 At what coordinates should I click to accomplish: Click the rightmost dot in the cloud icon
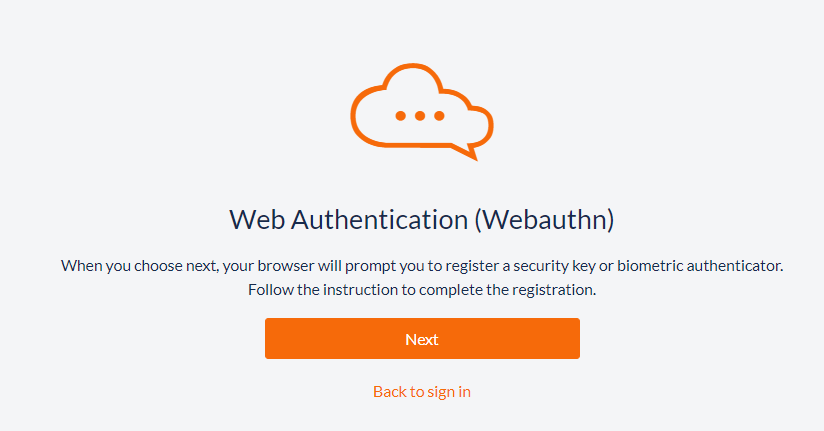click(441, 116)
